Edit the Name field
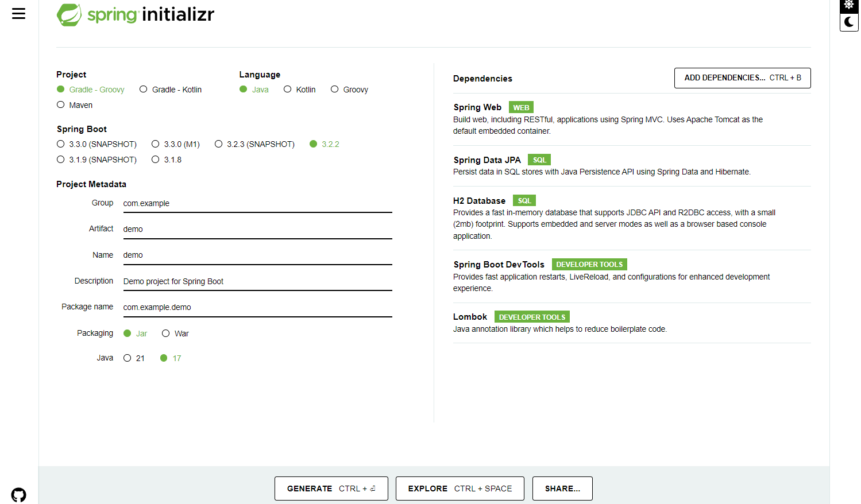 click(x=257, y=255)
